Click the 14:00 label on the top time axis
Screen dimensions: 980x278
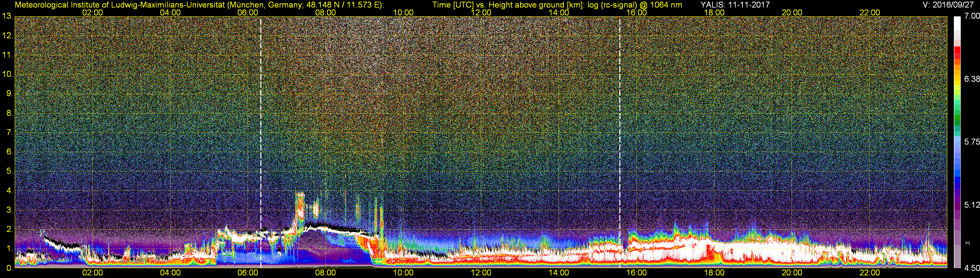tap(559, 12)
